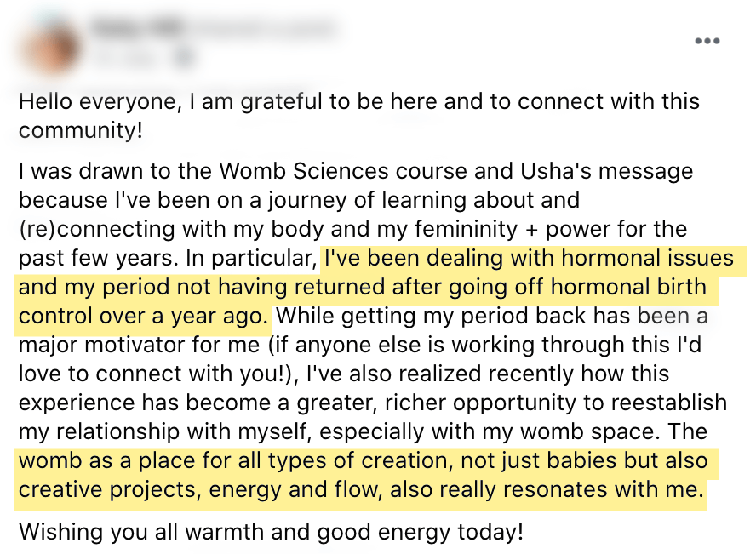Click the "Hello everyone" greeting text
The width and height of the screenshot is (756, 554).
click(100, 101)
